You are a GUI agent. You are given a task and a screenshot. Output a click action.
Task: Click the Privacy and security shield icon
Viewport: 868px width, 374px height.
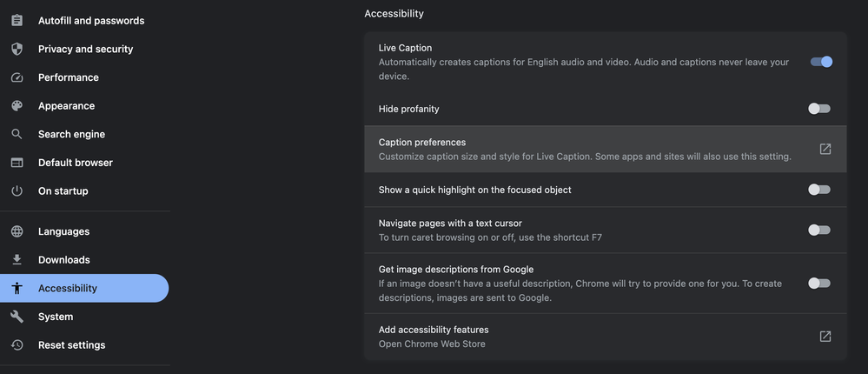point(17,49)
